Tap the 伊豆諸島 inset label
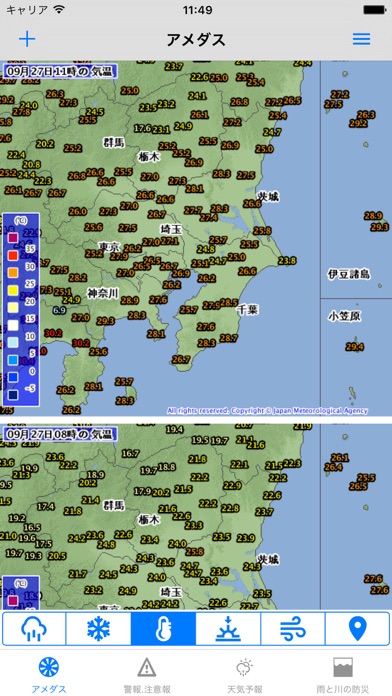Viewport: 392px width, 696px height. [349, 274]
